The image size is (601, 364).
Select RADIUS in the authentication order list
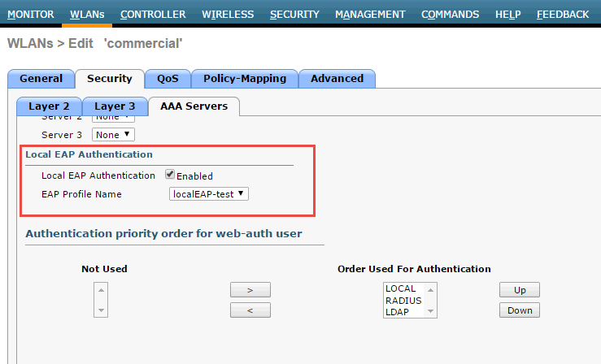click(x=403, y=301)
